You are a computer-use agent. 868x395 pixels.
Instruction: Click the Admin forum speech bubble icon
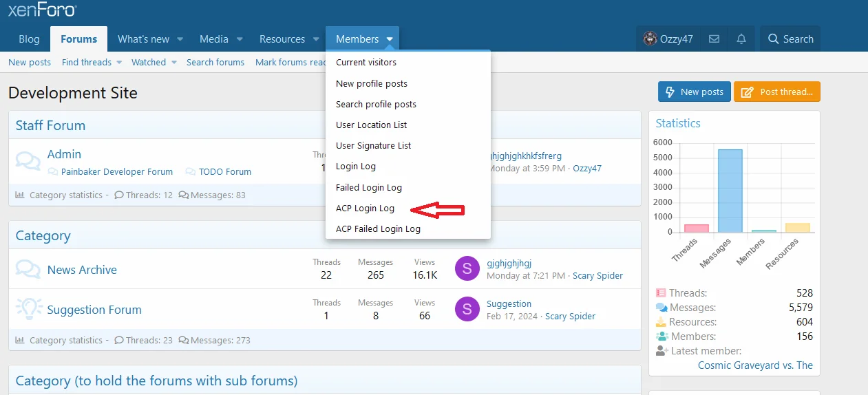tap(28, 161)
